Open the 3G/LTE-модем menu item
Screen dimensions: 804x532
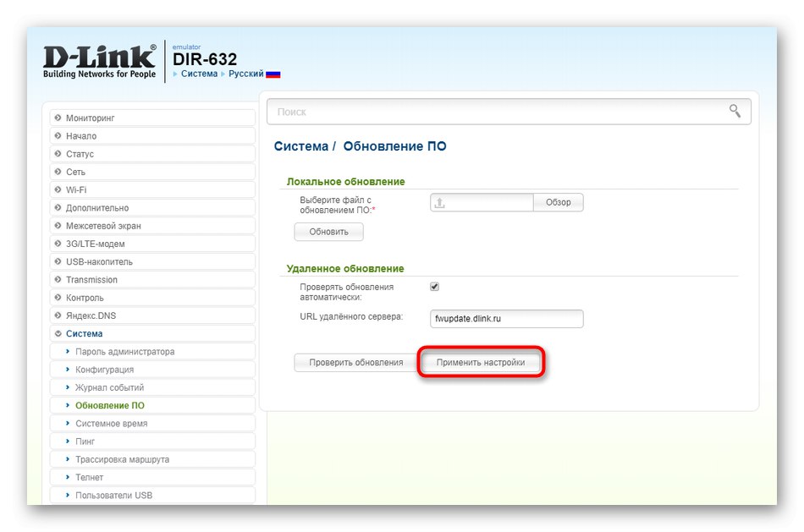click(153, 244)
